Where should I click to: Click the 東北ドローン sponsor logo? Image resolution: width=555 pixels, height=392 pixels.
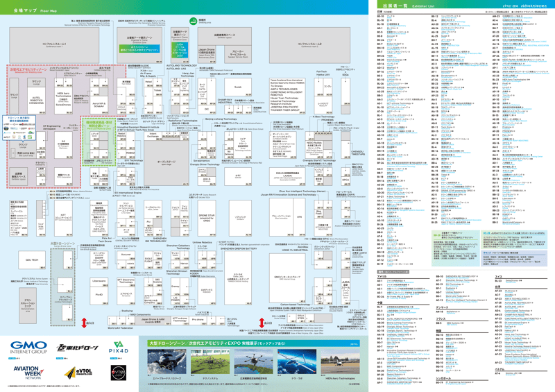pos(77,348)
